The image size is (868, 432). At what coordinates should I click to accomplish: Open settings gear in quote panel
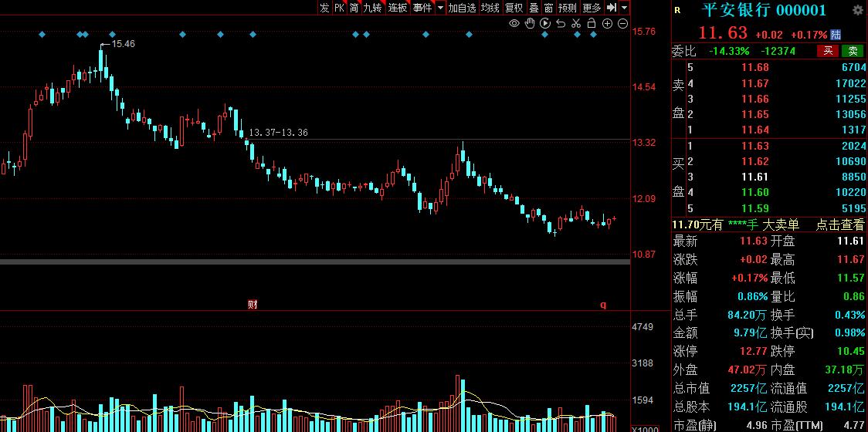coord(857,9)
